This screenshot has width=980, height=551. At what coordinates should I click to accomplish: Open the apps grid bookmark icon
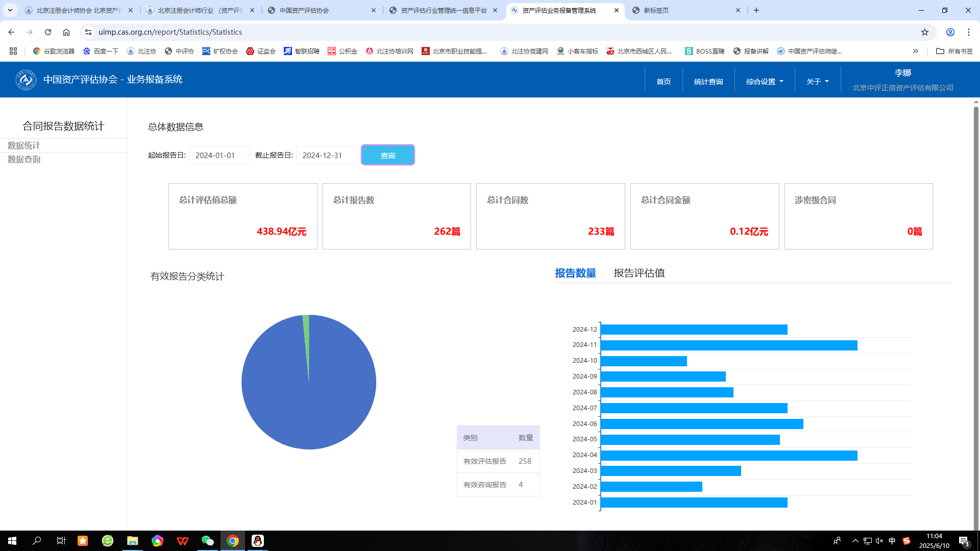click(13, 51)
